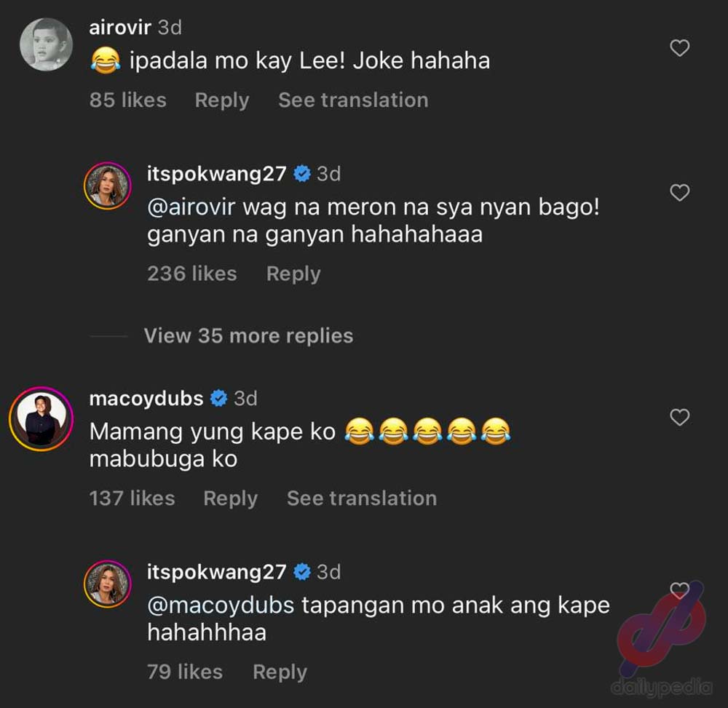Expand View 35 more replies
Screen dimensions: 728x708
pyautogui.click(x=248, y=335)
